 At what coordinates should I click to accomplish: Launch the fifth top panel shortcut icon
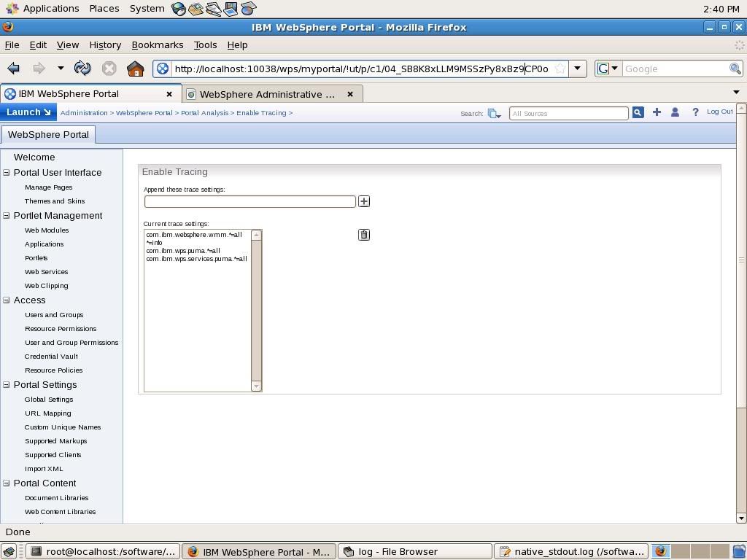[x=248, y=9]
